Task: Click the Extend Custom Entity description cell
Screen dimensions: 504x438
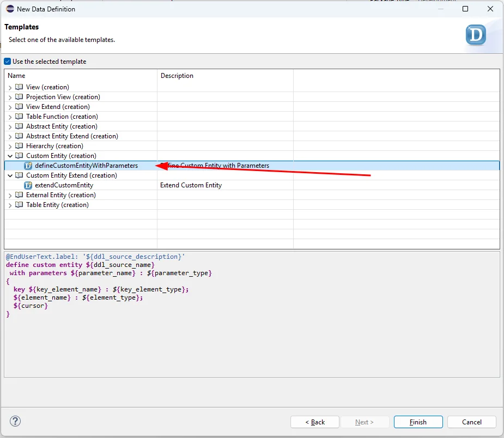Action: (x=225, y=185)
